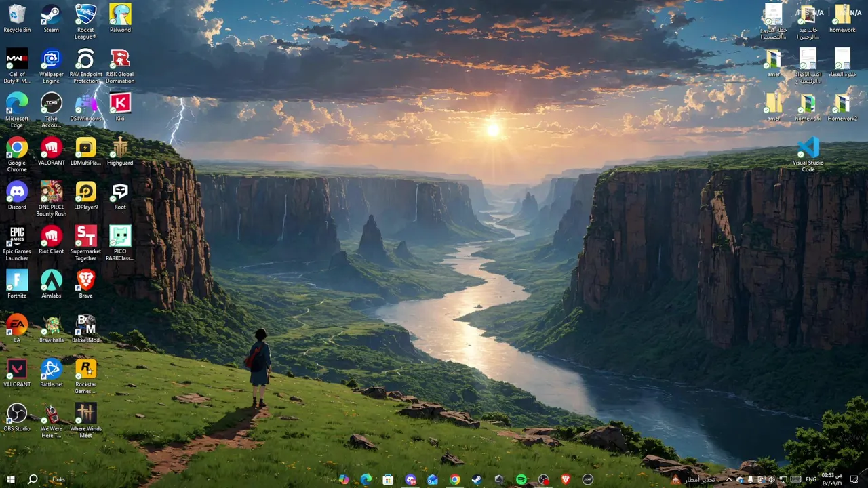Launch Highguard from the desktop
868x488 pixels.
(120, 152)
